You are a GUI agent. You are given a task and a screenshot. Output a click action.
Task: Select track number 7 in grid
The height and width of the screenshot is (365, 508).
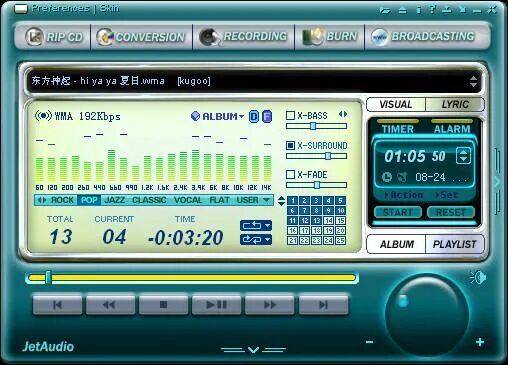point(304,210)
